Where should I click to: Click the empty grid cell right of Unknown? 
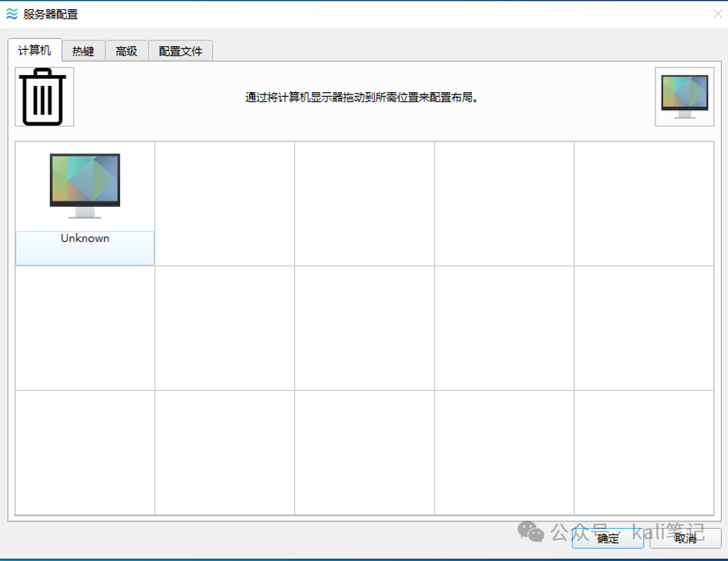pyautogui.click(x=224, y=203)
